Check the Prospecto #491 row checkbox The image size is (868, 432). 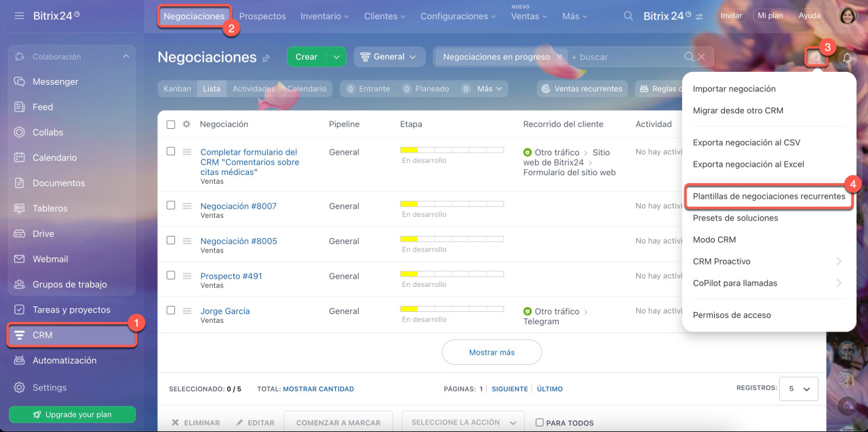[x=171, y=275]
